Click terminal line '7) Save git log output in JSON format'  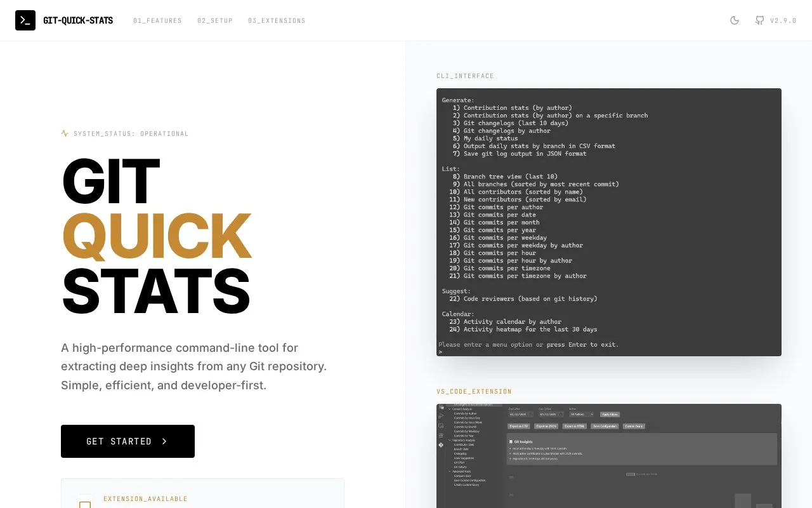tap(520, 154)
